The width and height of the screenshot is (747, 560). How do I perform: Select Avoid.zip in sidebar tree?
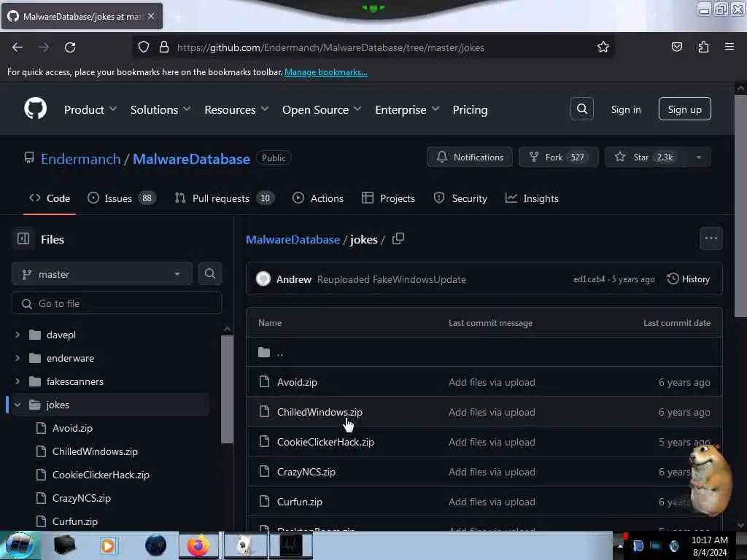point(72,427)
